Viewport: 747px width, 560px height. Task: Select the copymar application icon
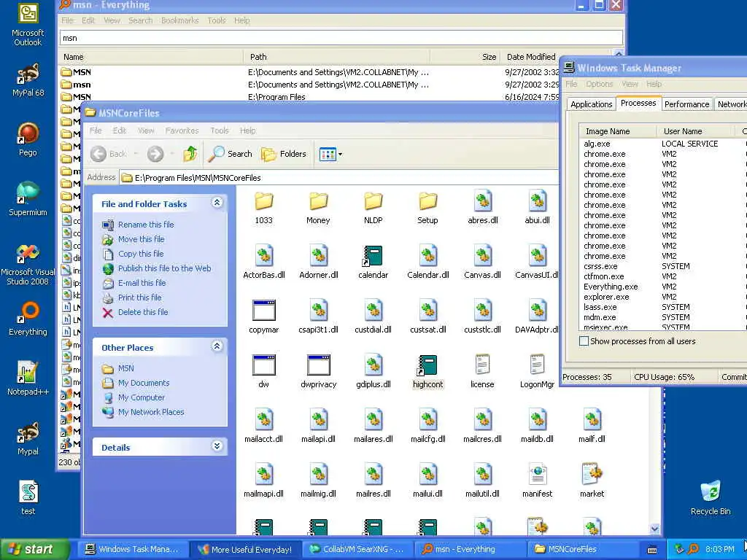coord(263,318)
